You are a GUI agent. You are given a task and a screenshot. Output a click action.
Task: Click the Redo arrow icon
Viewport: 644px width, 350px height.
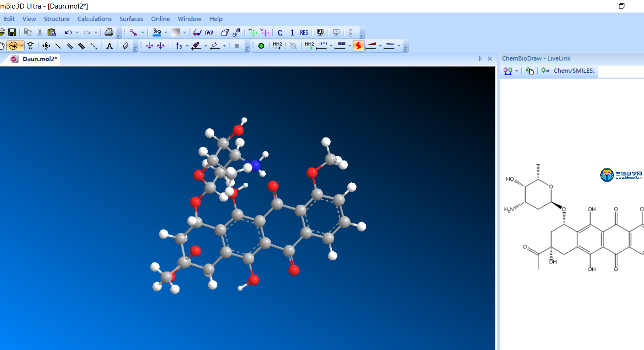tap(87, 32)
